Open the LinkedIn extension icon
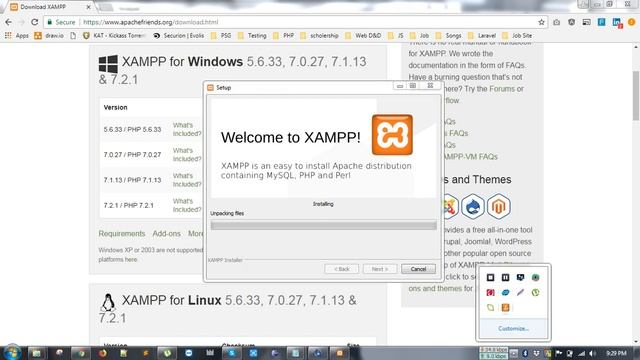 click(x=617, y=22)
